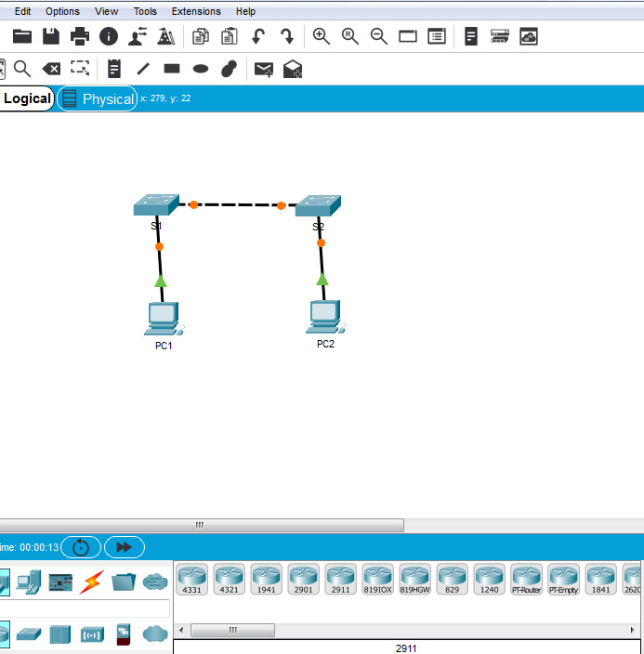Click the PC1 device
This screenshot has width=644, height=654.
click(x=164, y=319)
